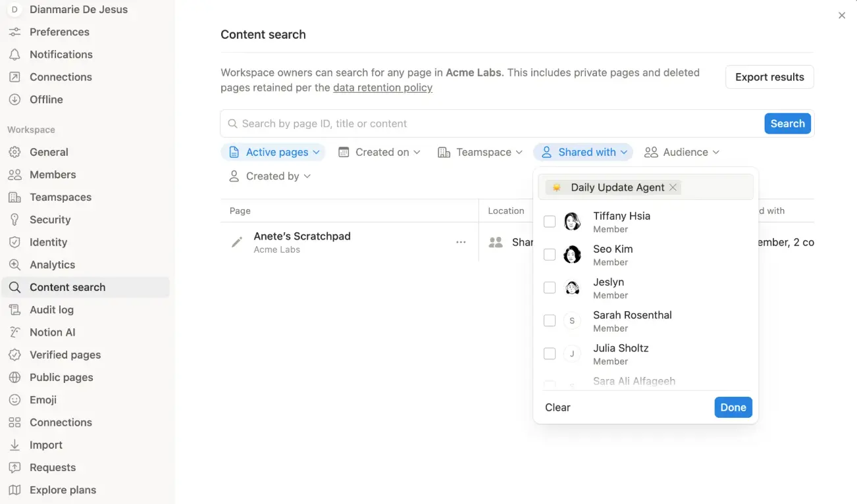Open the Created by filter dropdown
The height and width of the screenshot is (504, 857).
270,176
